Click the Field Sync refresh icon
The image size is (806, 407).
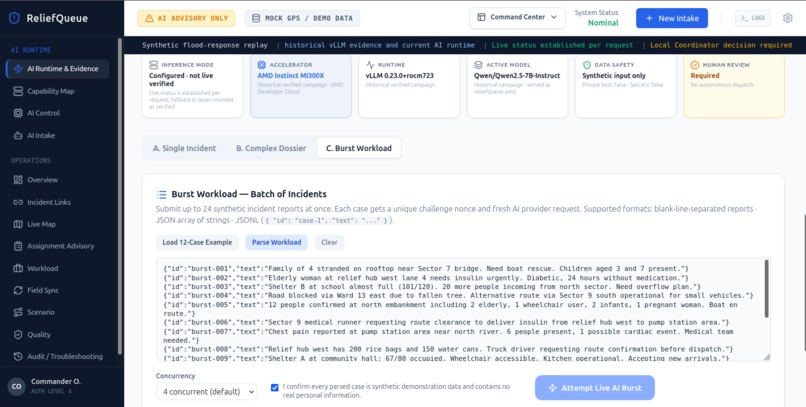coord(18,290)
